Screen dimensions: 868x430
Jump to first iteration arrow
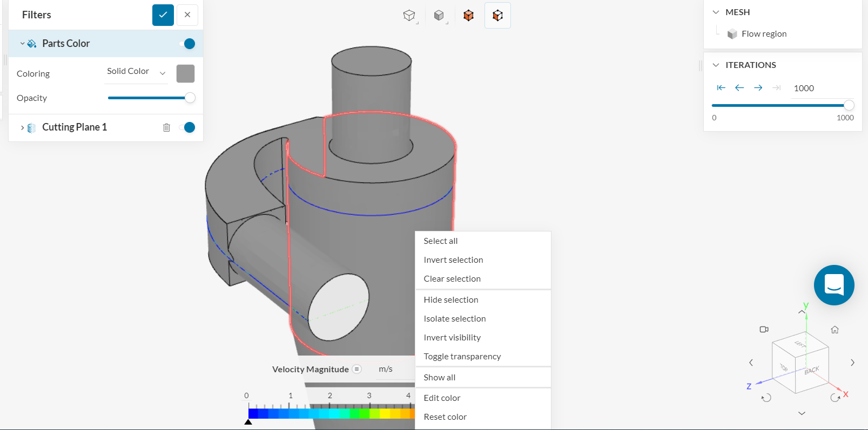(x=721, y=88)
